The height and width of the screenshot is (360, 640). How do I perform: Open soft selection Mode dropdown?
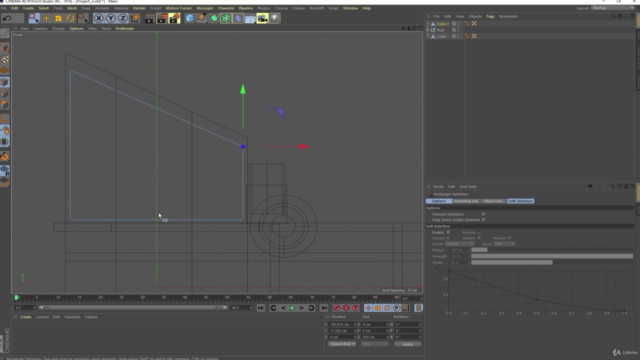[504, 244]
